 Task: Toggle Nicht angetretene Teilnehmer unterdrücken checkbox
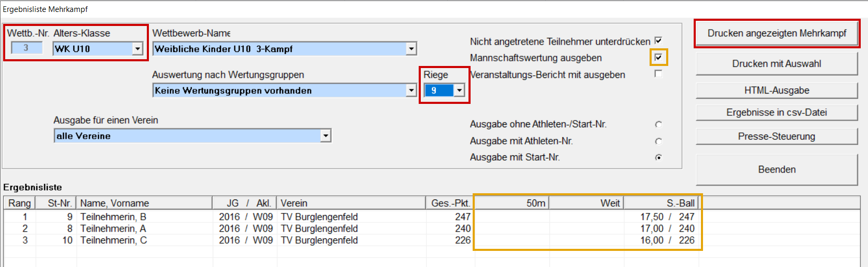(x=658, y=41)
